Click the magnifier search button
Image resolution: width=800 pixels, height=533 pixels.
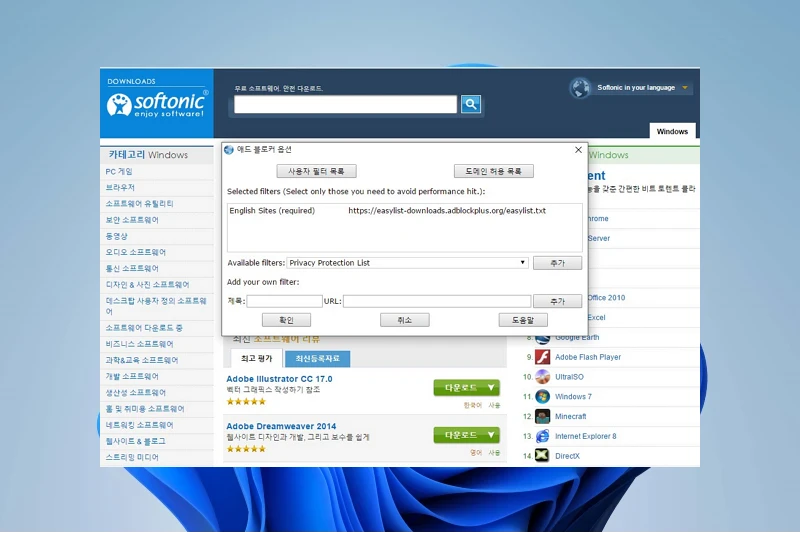point(471,105)
